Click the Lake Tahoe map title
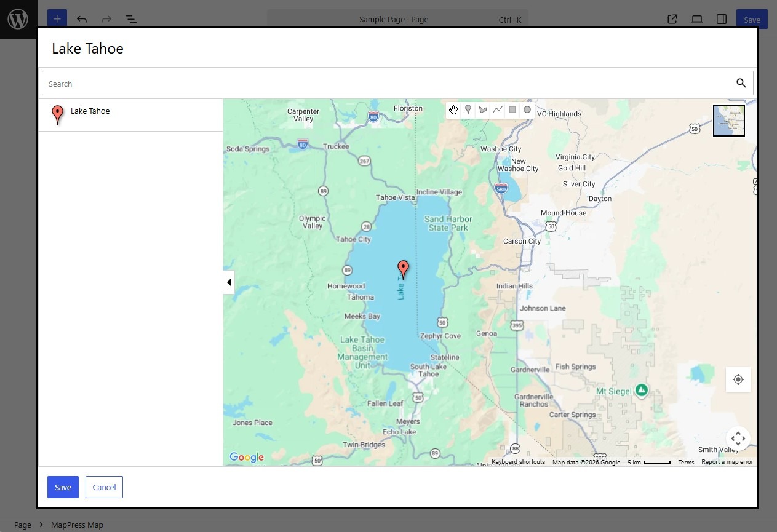This screenshot has width=777, height=532. click(x=87, y=49)
